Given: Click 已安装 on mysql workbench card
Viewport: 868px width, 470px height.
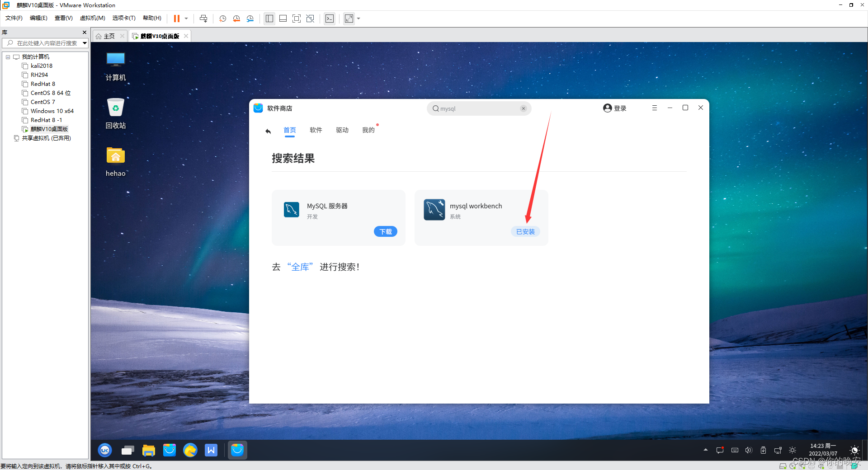Looking at the screenshot, I should 525,231.
